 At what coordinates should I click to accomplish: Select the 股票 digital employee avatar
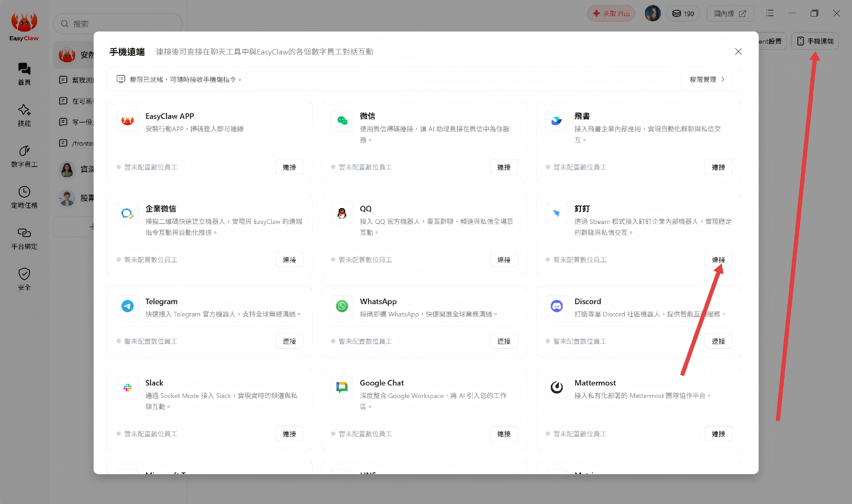click(x=67, y=198)
